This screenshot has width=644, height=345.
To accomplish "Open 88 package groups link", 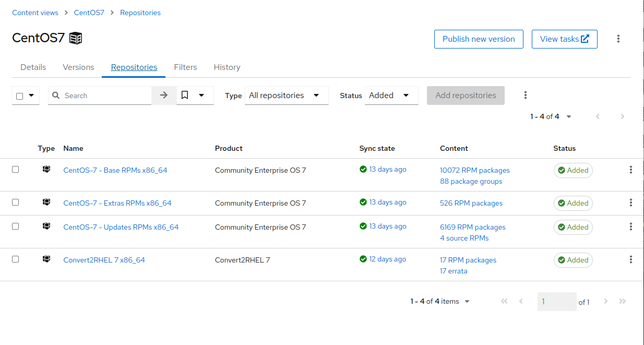I will [471, 181].
